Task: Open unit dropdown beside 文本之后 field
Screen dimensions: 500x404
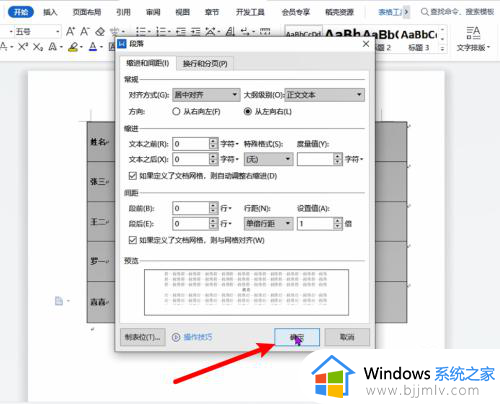Action: tap(230, 159)
